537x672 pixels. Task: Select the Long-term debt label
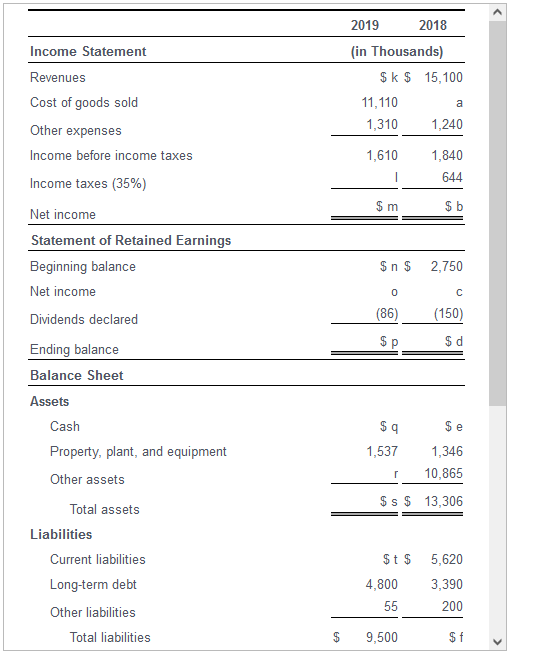(93, 585)
